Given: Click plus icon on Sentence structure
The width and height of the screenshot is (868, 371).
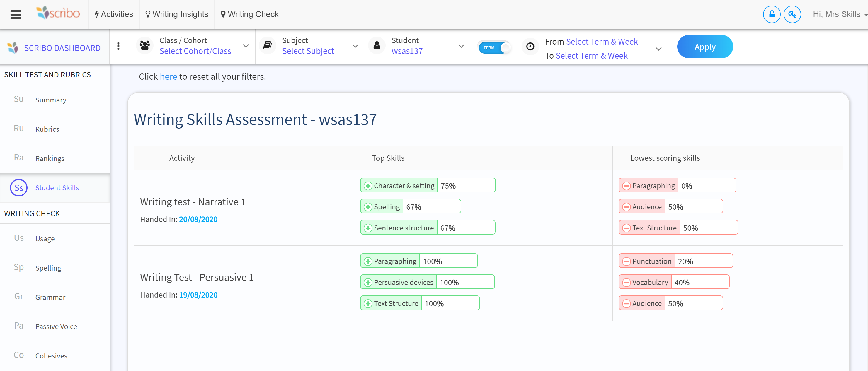Looking at the screenshot, I should (368, 228).
